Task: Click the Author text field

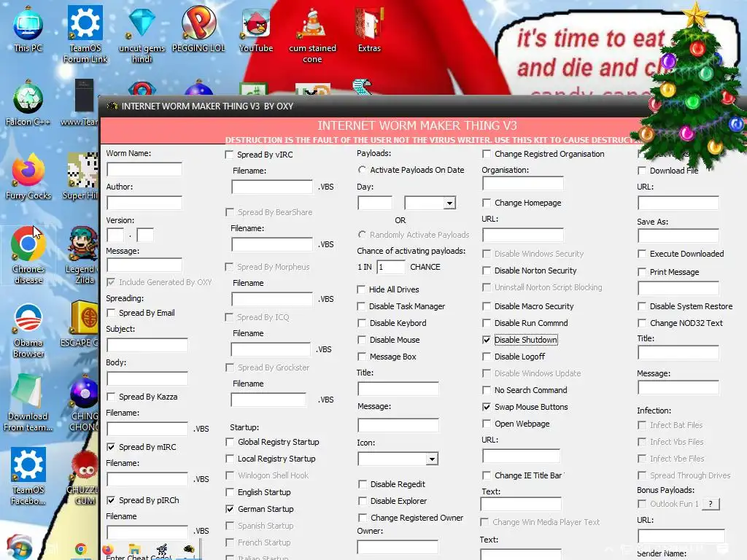Action: pos(144,203)
